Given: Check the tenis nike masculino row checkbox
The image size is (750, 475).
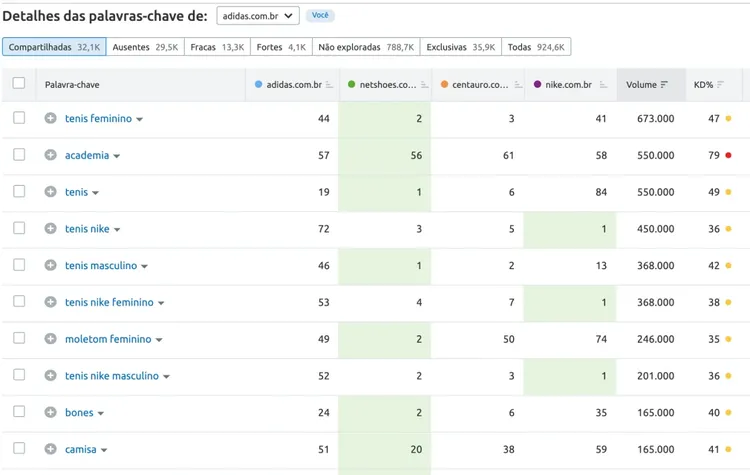Looking at the screenshot, I should click(x=19, y=375).
